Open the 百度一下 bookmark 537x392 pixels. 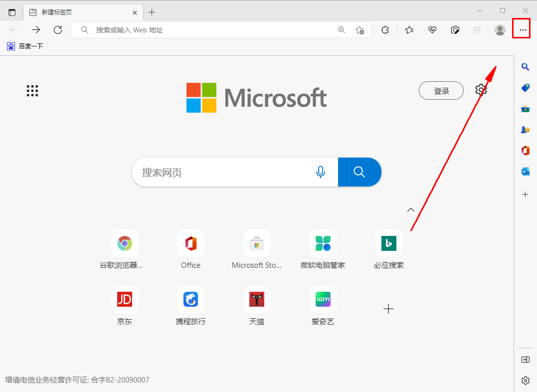[25, 46]
